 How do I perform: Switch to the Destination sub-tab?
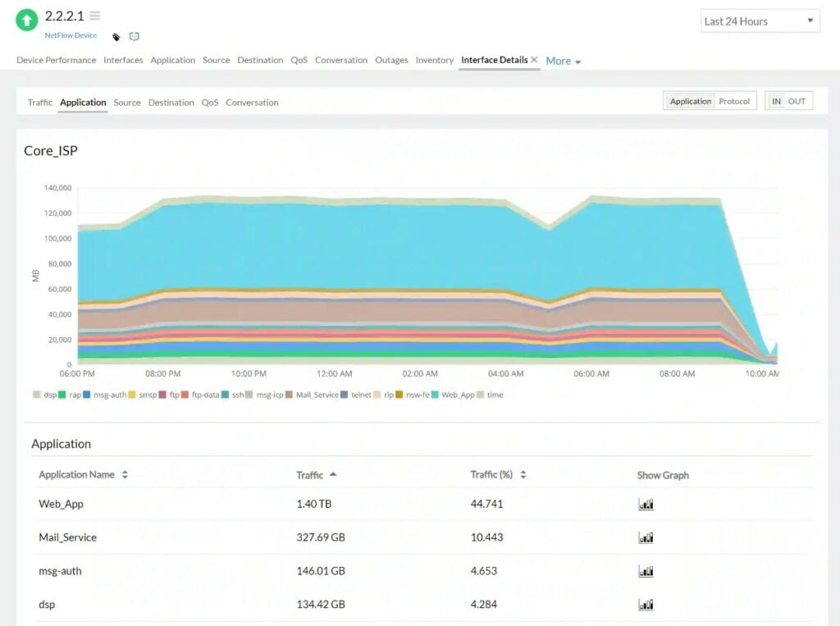(171, 103)
